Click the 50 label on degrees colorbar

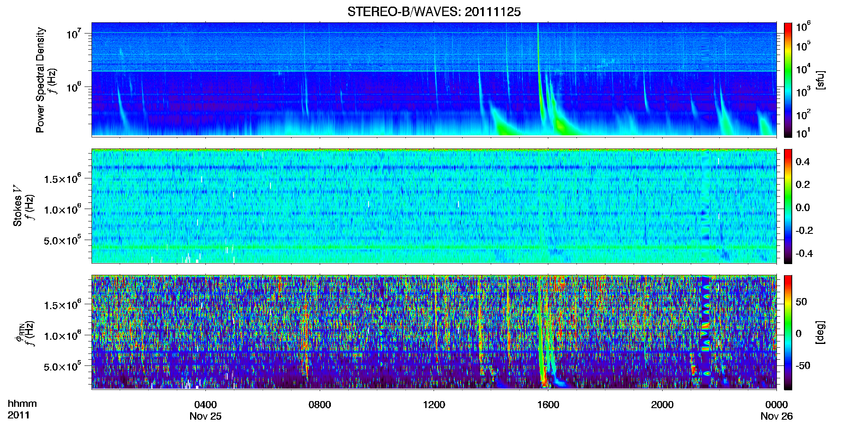click(x=801, y=302)
